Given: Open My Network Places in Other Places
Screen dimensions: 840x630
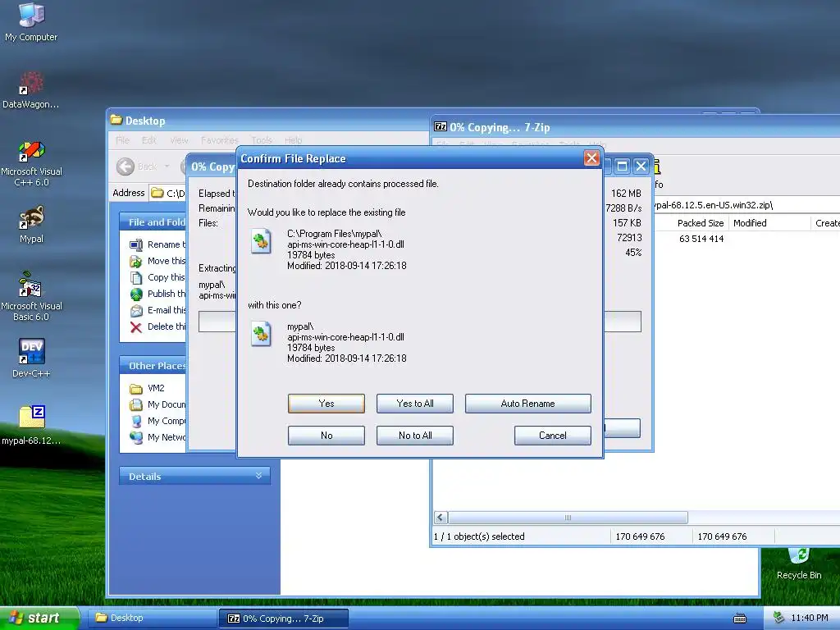Looking at the screenshot, I should pyautogui.click(x=157, y=437).
